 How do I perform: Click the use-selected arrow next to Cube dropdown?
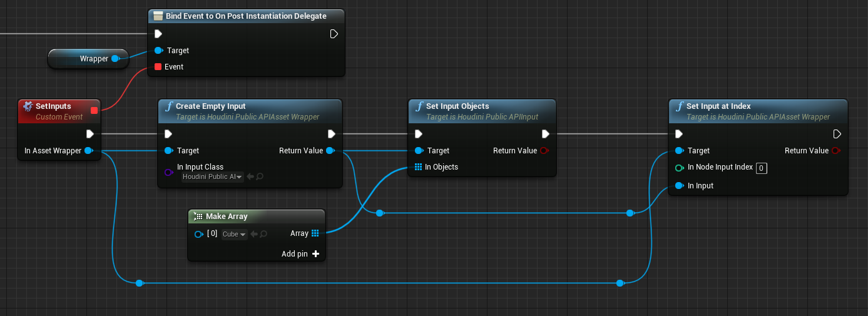(253, 234)
